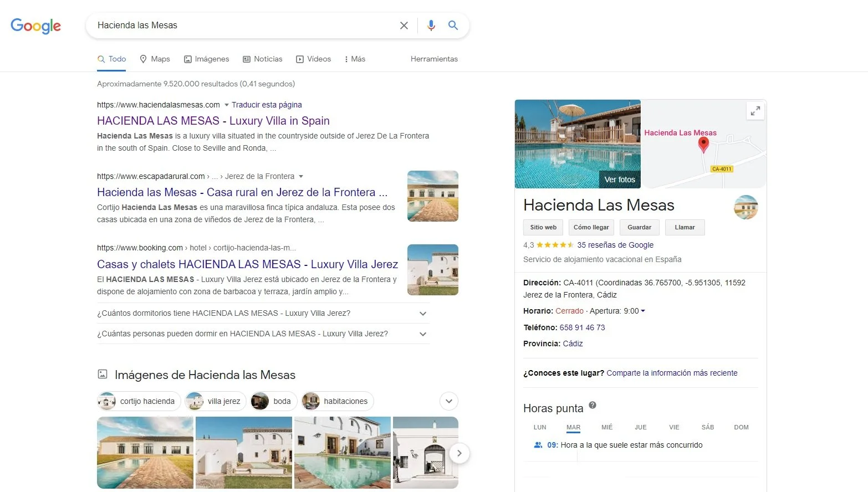Open the map showing Hacienda Las Mesas
Image resolution: width=868 pixels, height=492 pixels.
click(704, 144)
